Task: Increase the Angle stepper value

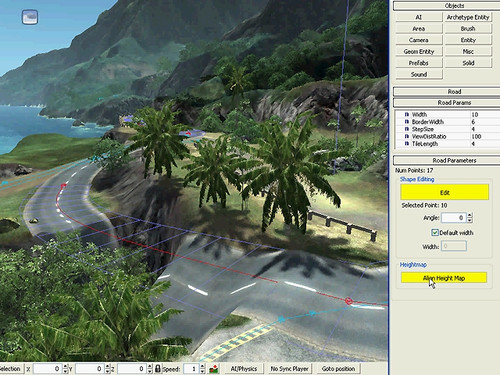Action: [470, 215]
